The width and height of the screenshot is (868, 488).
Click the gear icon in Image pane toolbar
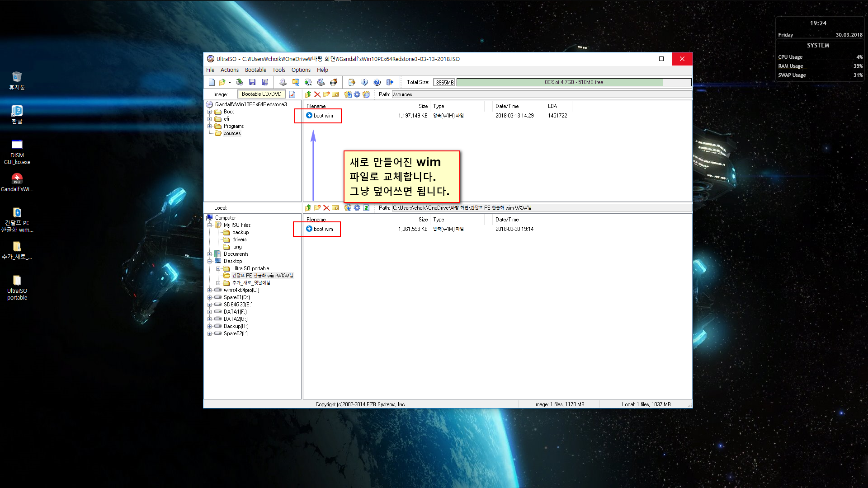pyautogui.click(x=357, y=94)
